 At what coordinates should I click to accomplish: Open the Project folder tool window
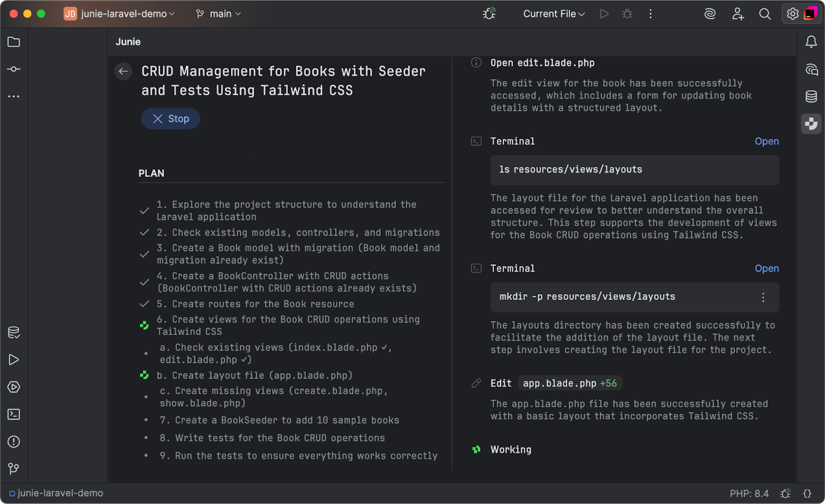[x=14, y=42]
